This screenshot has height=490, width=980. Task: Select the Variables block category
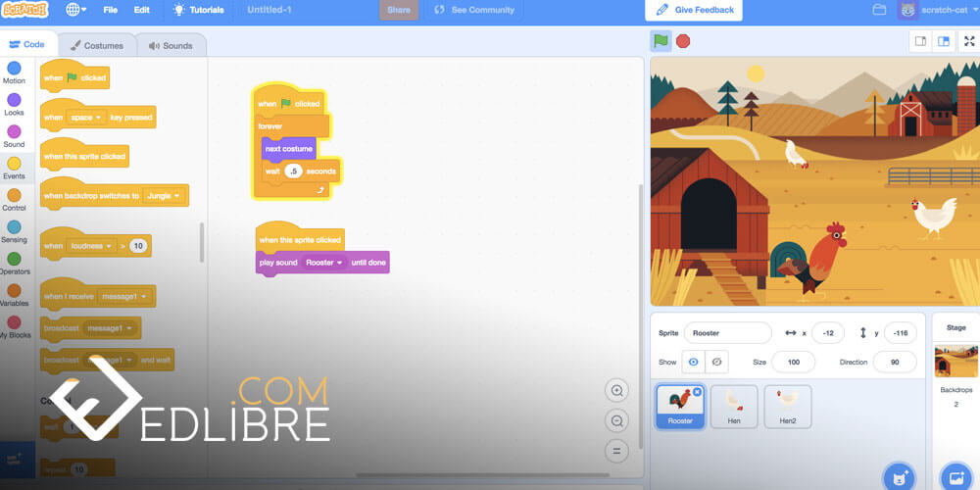click(14, 295)
